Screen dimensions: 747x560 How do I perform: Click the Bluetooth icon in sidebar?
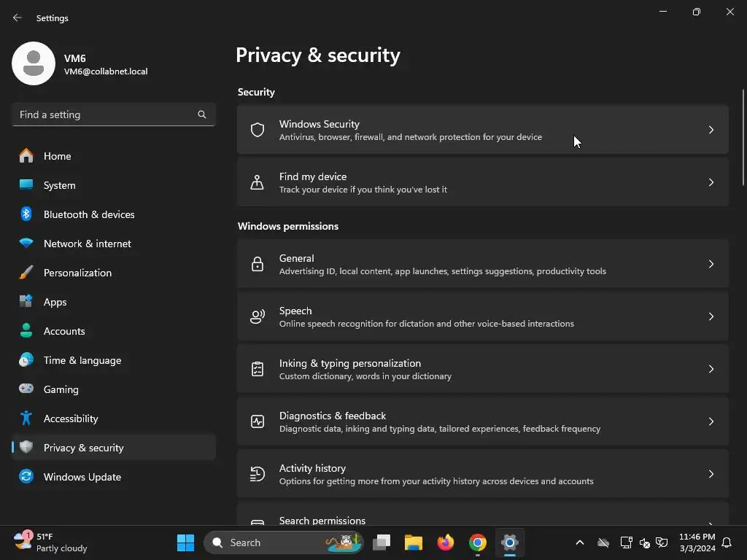[x=26, y=214]
